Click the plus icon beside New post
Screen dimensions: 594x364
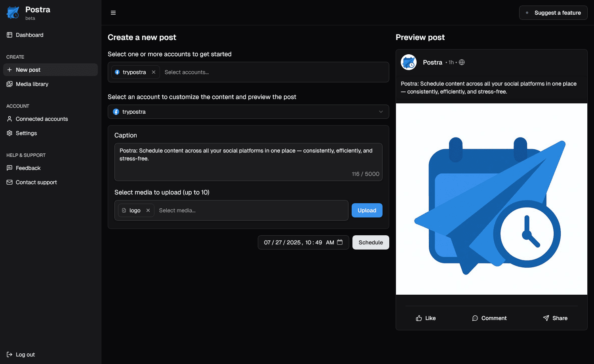tap(10, 70)
